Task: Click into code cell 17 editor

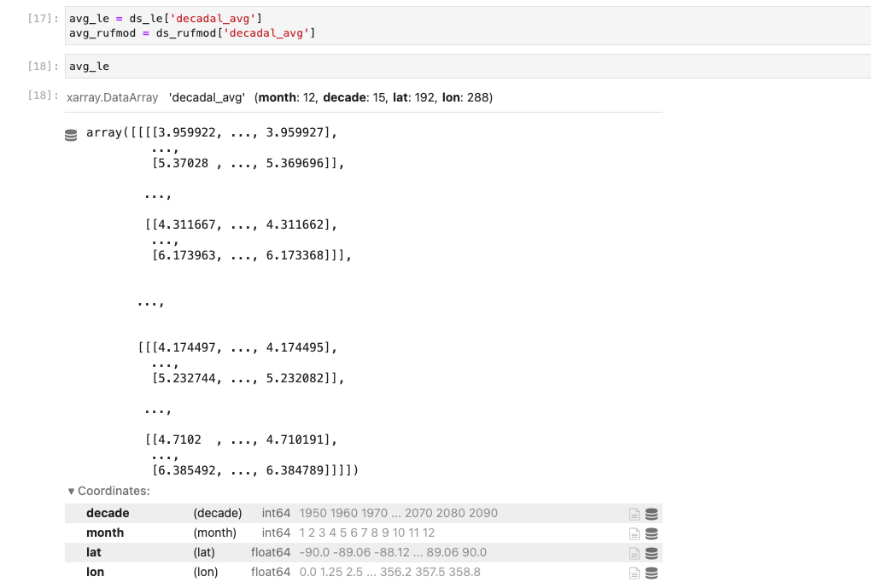Action: click(468, 26)
